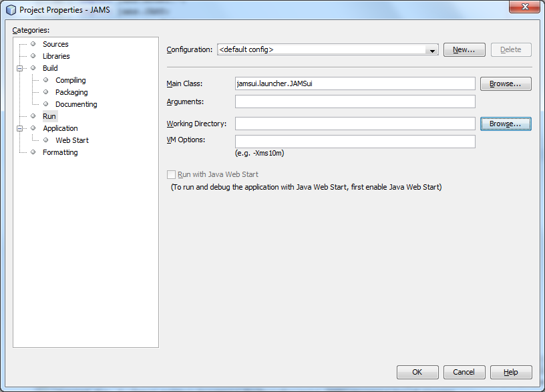The height and width of the screenshot is (392, 545).
Task: Confirm the dialog with OK
Action: coord(417,372)
